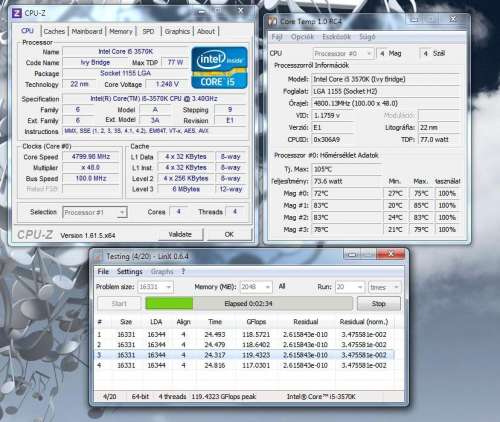Switch to the SPD tab
500x422 pixels.
tap(148, 31)
